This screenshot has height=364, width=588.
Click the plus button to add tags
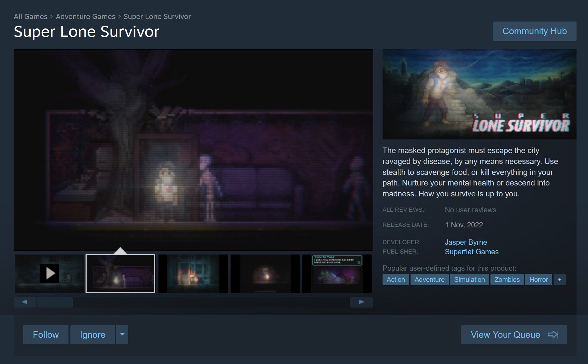(560, 280)
